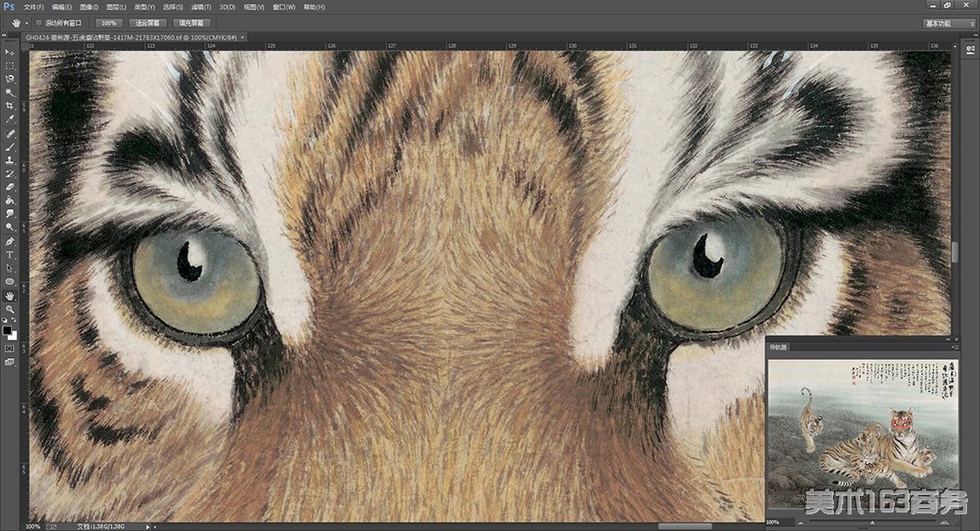This screenshot has height=531, width=980.
Task: Click the document size status text
Action: tap(102, 526)
